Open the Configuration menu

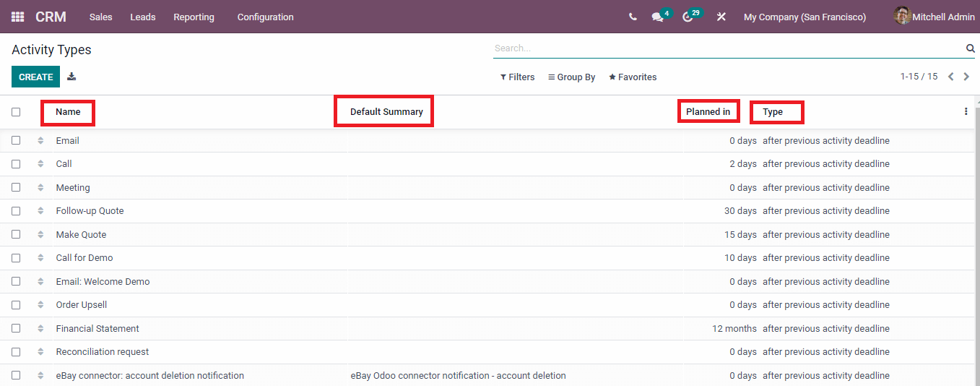(265, 17)
